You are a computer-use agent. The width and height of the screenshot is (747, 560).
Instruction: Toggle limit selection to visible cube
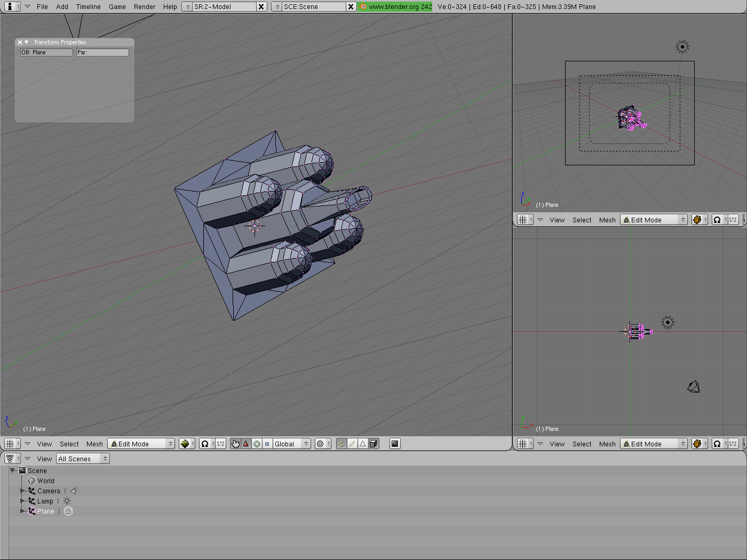[x=373, y=444]
